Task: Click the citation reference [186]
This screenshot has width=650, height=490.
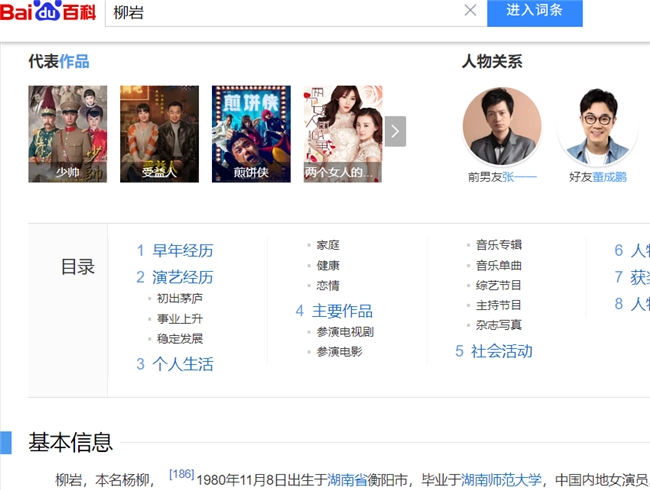Action: click(181, 474)
